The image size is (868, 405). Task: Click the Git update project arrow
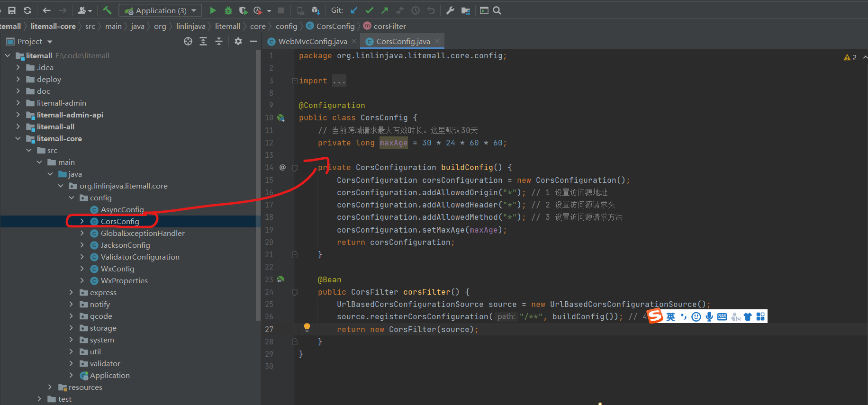tap(354, 10)
